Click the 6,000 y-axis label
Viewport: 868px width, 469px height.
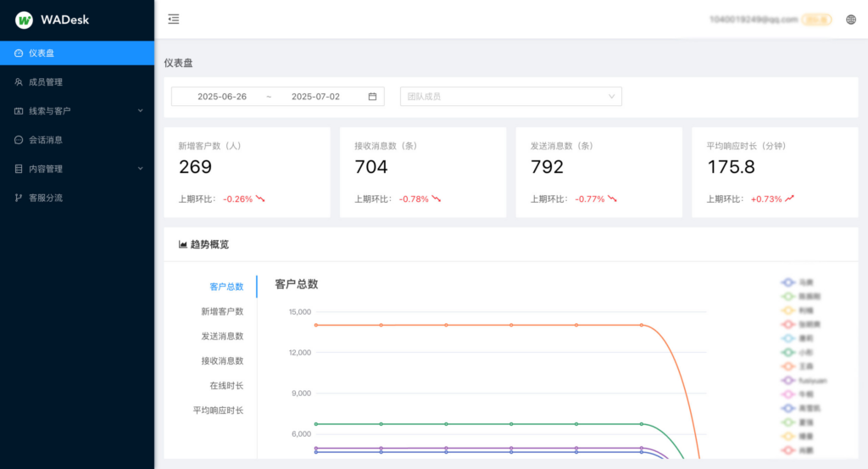(x=301, y=433)
